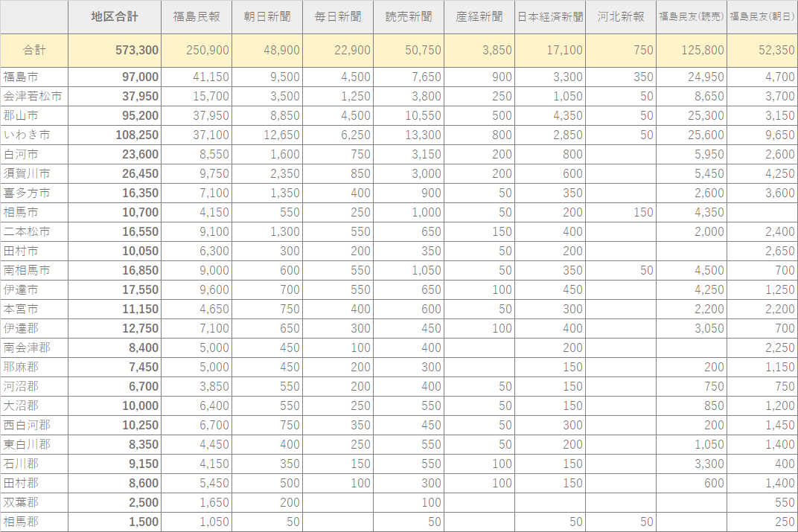The width and height of the screenshot is (798, 532).
Task: Click the 産経新聞 column header
Action: [479, 17]
